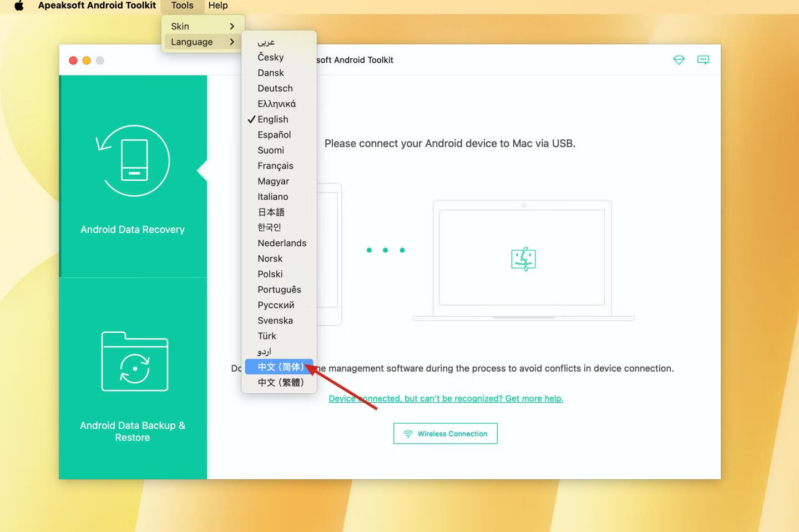This screenshot has width=799, height=532.
Task: Select Polski language
Action: 279,274
